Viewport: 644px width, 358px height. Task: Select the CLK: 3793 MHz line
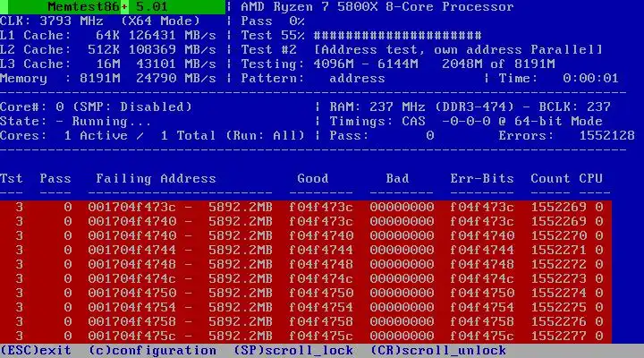click(100, 21)
